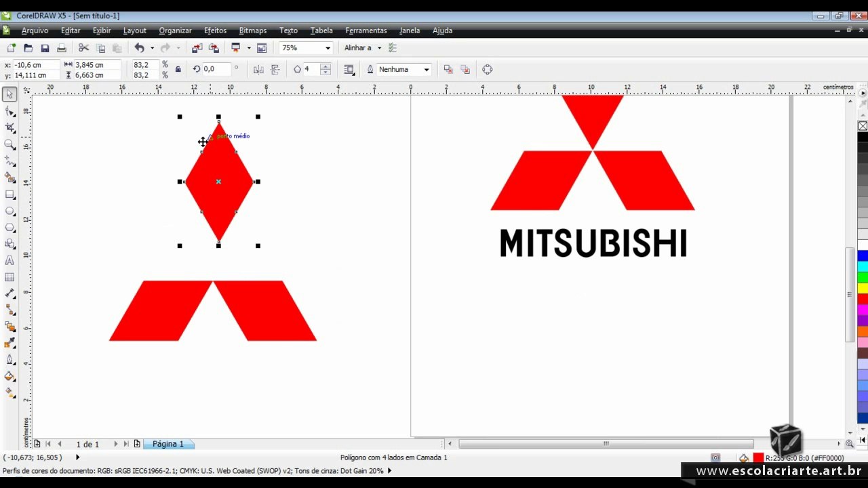The image size is (868, 488).
Task: Select the Ellipse tool
Action: point(9,211)
